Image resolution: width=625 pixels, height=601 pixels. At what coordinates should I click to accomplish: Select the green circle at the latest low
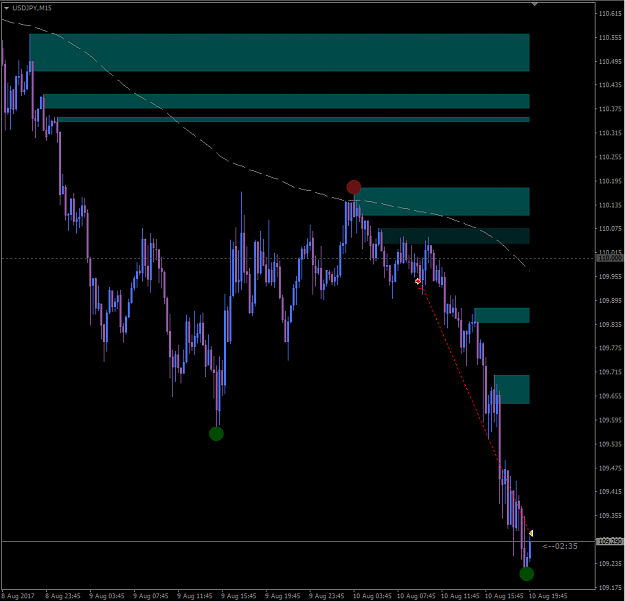[527, 574]
